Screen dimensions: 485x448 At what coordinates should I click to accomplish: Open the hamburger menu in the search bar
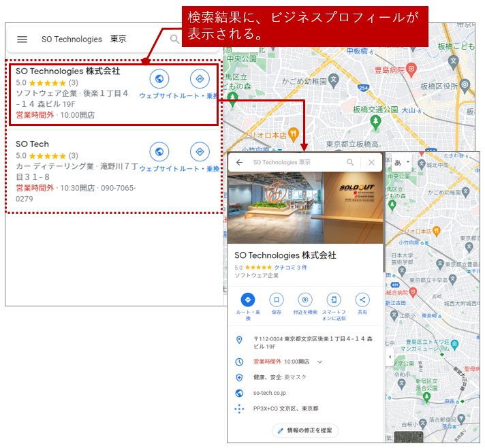(22, 39)
